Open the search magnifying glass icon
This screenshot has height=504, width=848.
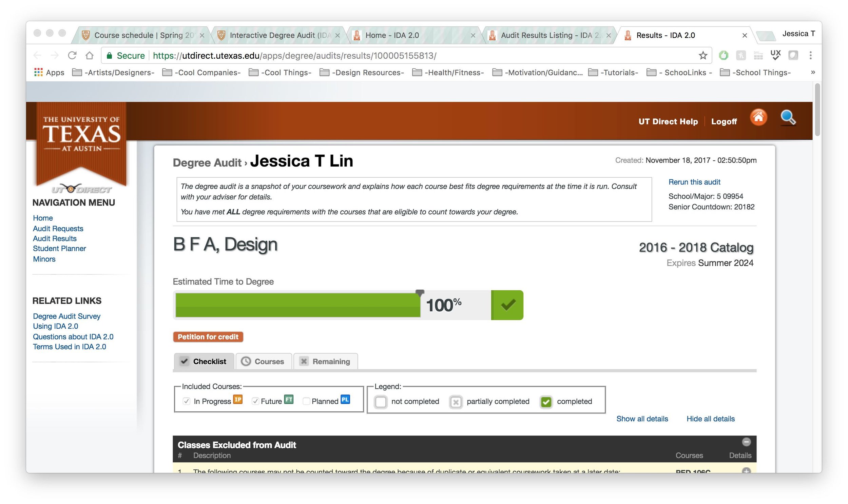coord(788,118)
